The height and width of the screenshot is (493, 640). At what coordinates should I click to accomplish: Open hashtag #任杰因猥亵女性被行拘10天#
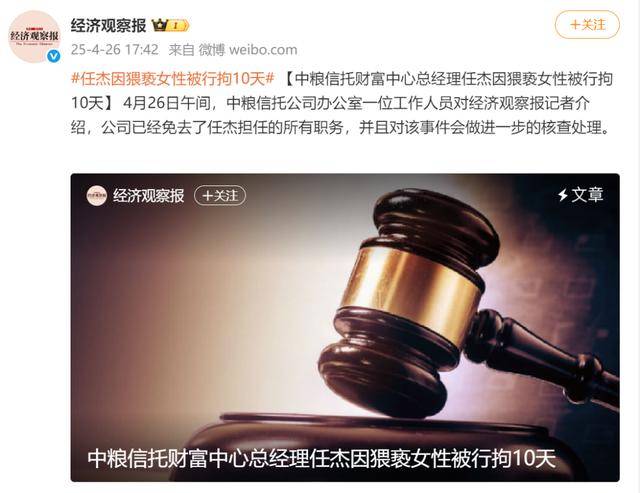[x=173, y=78]
